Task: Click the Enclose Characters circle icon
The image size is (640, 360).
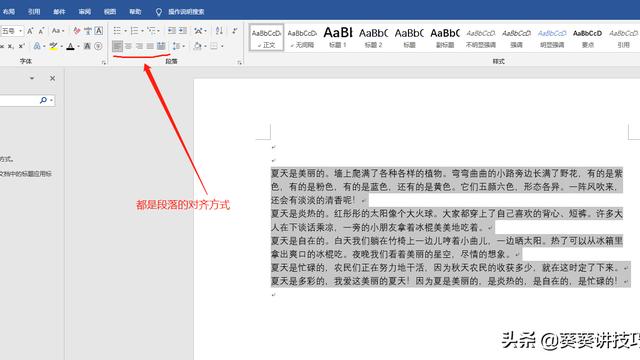Action: point(98,46)
